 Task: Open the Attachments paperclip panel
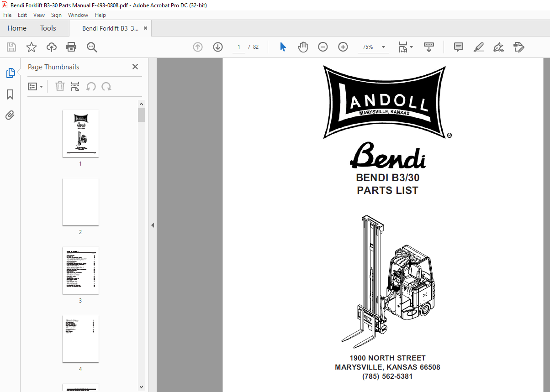coord(10,115)
